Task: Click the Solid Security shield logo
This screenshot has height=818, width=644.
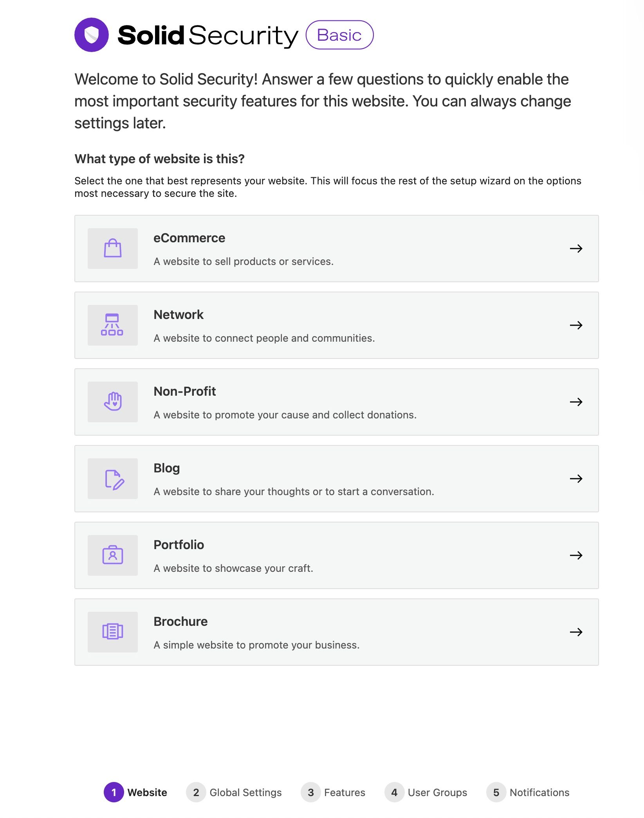Action: 92,35
